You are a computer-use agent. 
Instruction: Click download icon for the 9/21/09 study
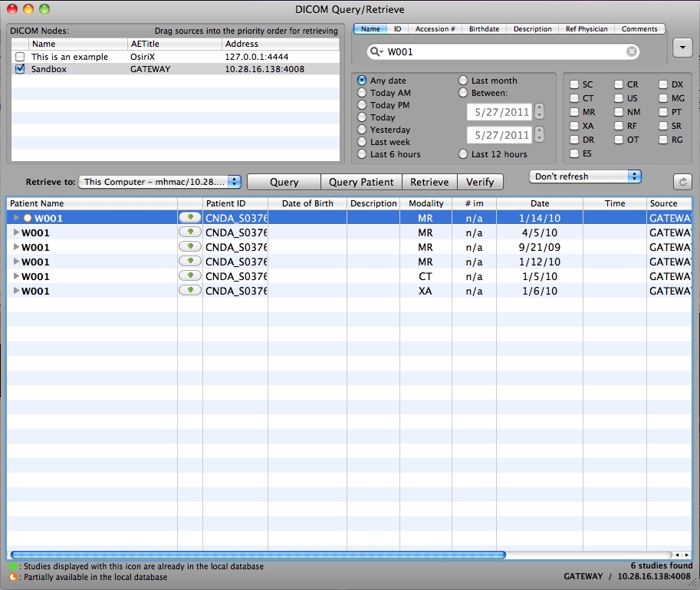[189, 247]
